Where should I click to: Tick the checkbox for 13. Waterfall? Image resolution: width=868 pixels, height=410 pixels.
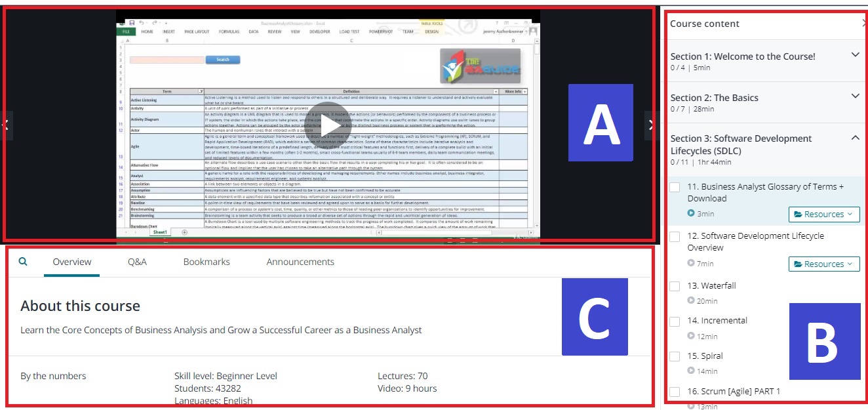coord(675,286)
